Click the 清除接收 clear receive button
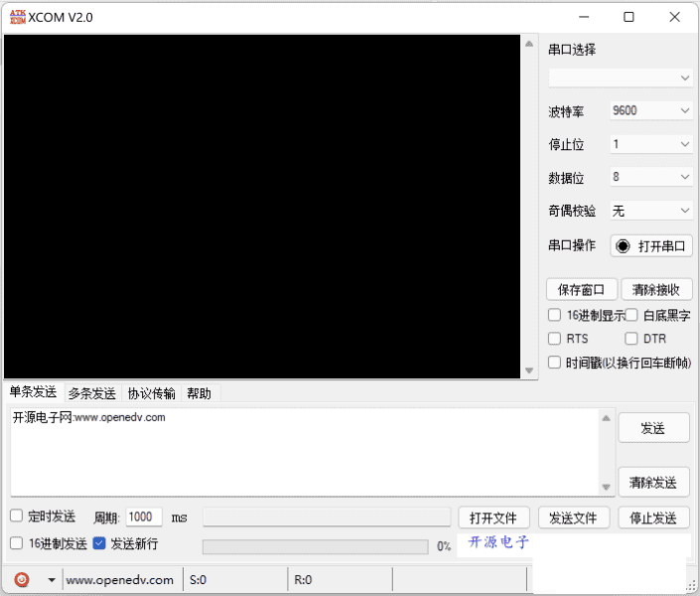Viewport: 700px width, 596px height. click(656, 289)
